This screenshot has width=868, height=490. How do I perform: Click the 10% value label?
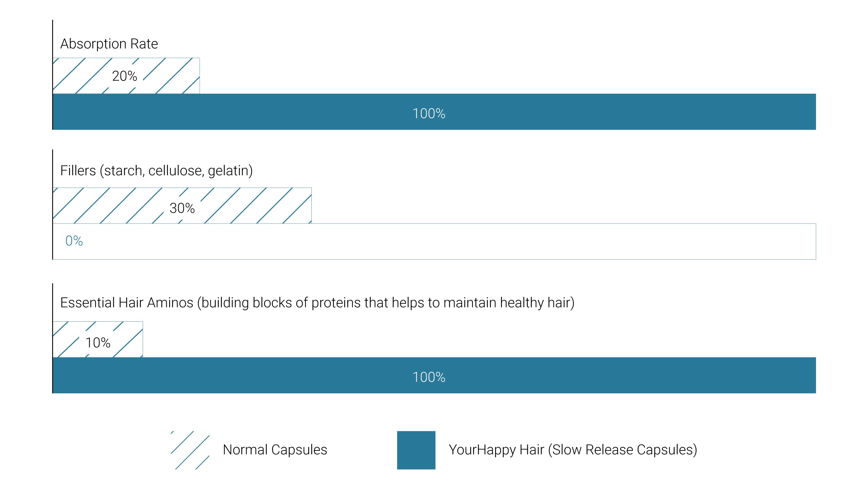[98, 343]
